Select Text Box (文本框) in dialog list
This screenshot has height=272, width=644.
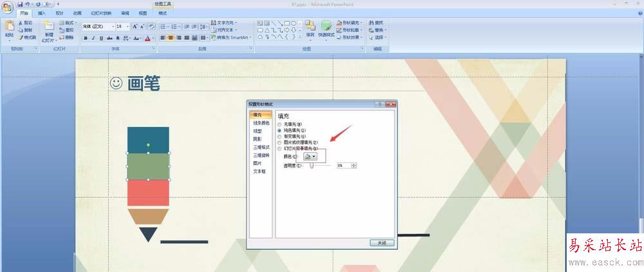(x=259, y=171)
